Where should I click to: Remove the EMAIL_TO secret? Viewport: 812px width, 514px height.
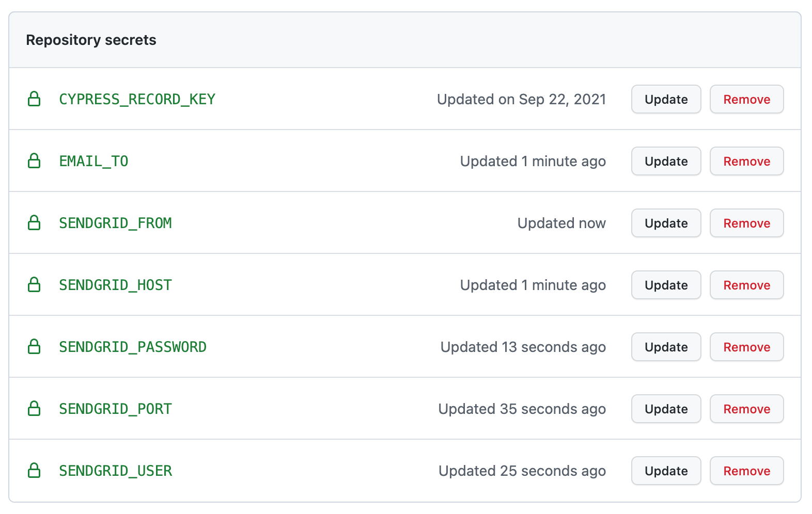746,161
